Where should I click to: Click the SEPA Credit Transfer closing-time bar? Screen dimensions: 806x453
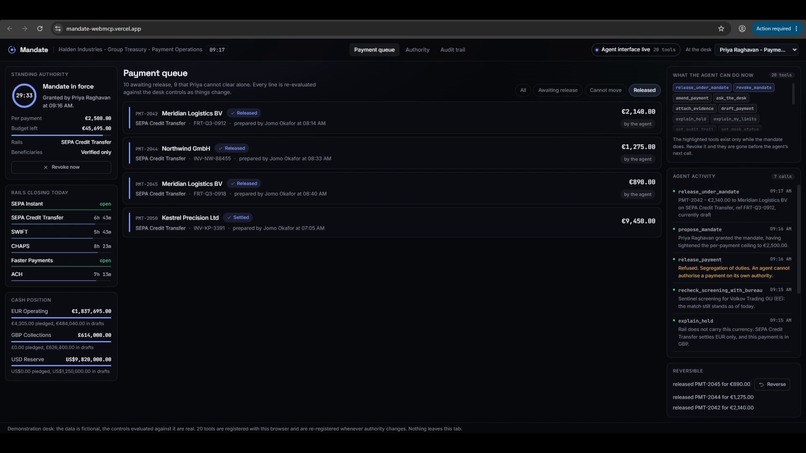61,224
